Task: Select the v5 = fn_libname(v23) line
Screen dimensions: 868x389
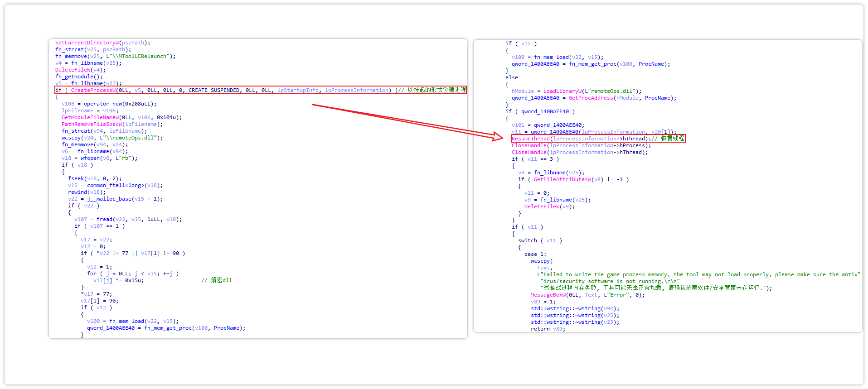Action: pos(88,83)
